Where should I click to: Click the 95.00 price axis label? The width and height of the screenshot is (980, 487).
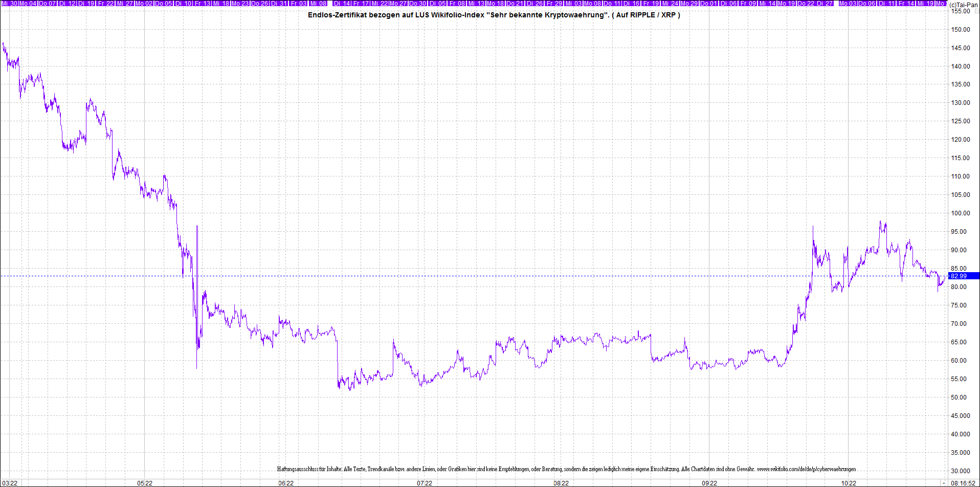[x=959, y=232]
